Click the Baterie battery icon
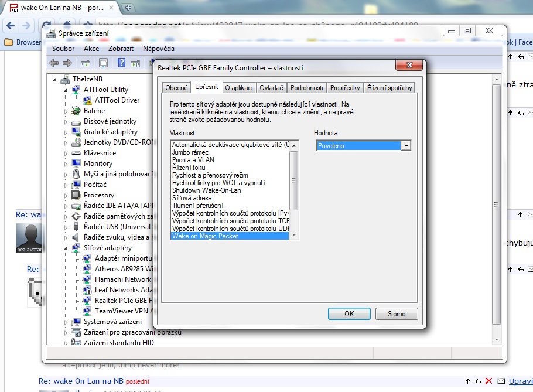533x392 pixels. [x=76, y=111]
